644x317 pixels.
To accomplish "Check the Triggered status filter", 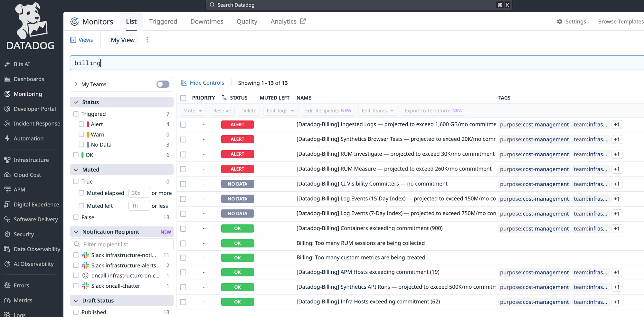I will (76, 114).
